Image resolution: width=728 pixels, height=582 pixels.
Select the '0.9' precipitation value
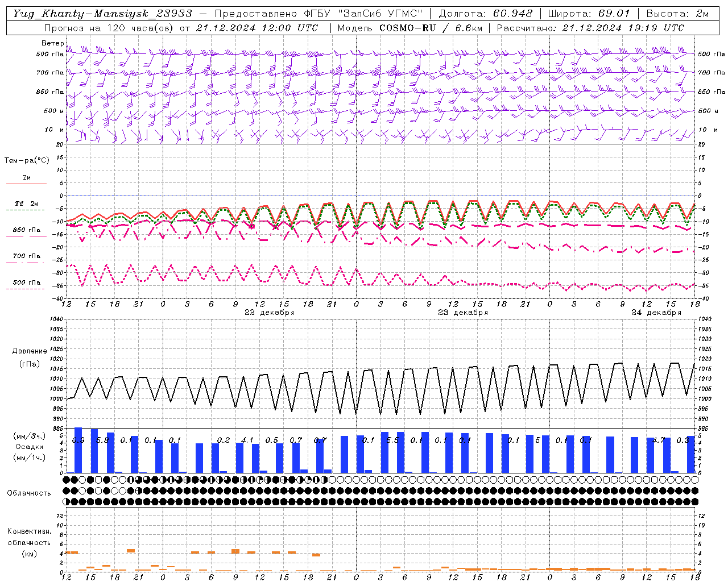tap(78, 440)
